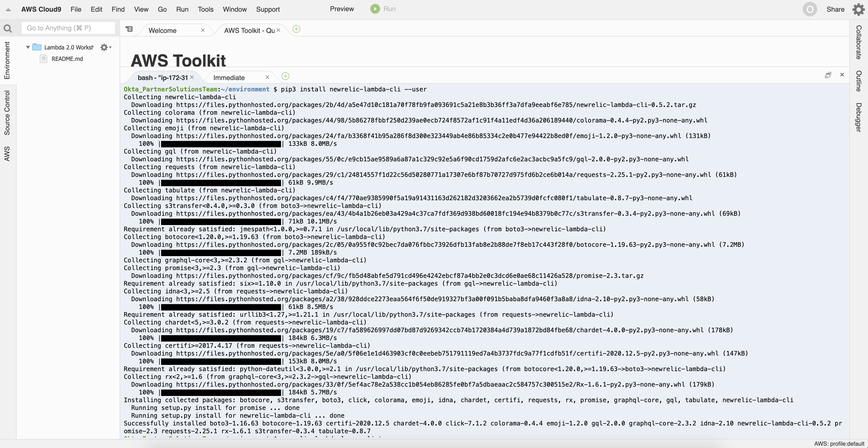Image resolution: width=868 pixels, height=448 pixels.
Task: Collapse the menu bar with the up arrow icon
Action: (x=9, y=10)
